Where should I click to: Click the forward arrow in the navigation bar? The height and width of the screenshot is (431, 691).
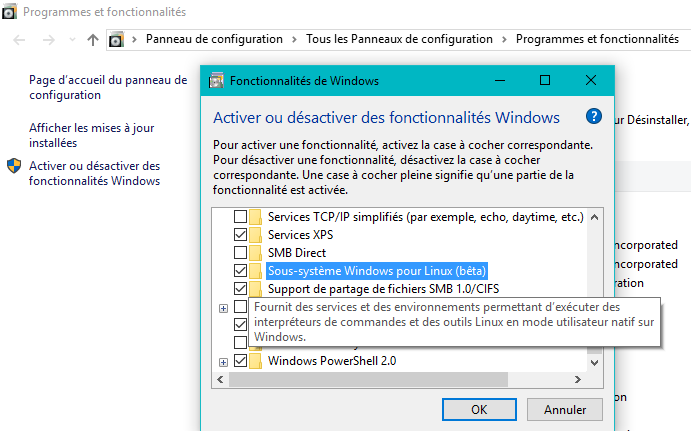point(48,40)
